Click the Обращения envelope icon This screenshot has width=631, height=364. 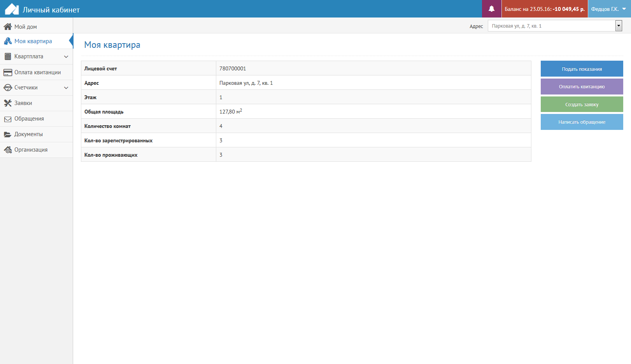tap(8, 119)
